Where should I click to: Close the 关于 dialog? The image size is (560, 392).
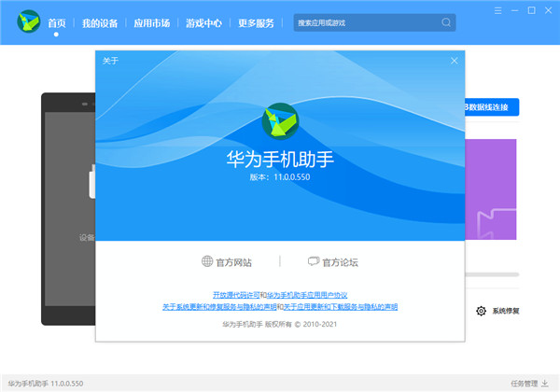(x=455, y=61)
